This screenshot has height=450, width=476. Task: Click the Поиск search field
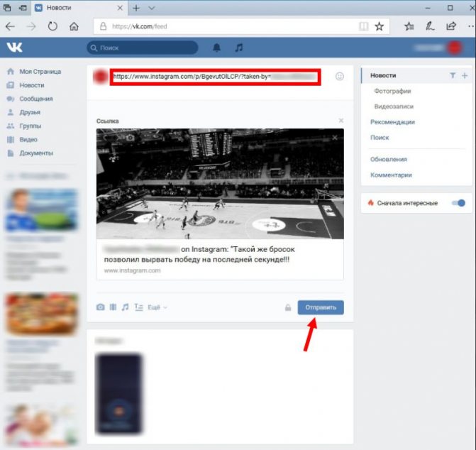click(x=143, y=48)
